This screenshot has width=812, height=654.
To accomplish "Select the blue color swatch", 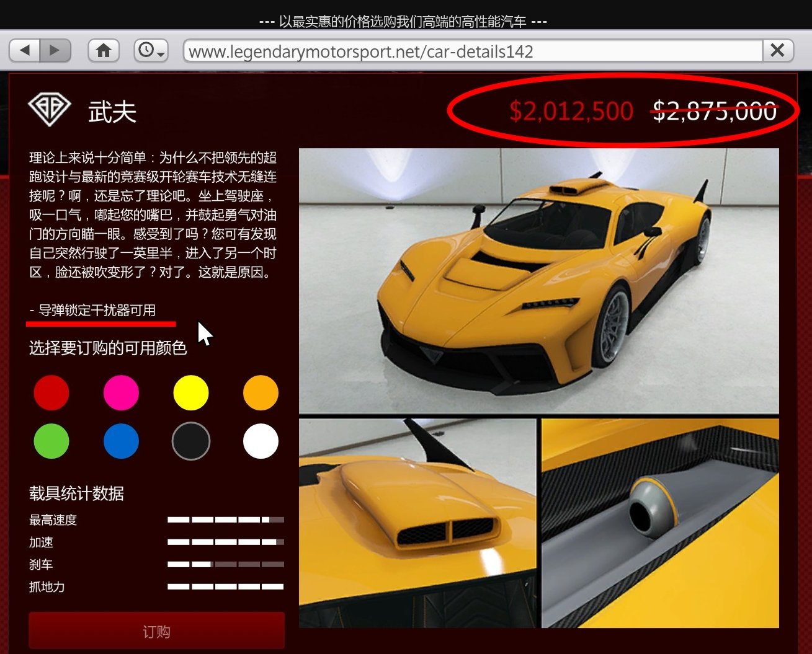I will click(121, 441).
